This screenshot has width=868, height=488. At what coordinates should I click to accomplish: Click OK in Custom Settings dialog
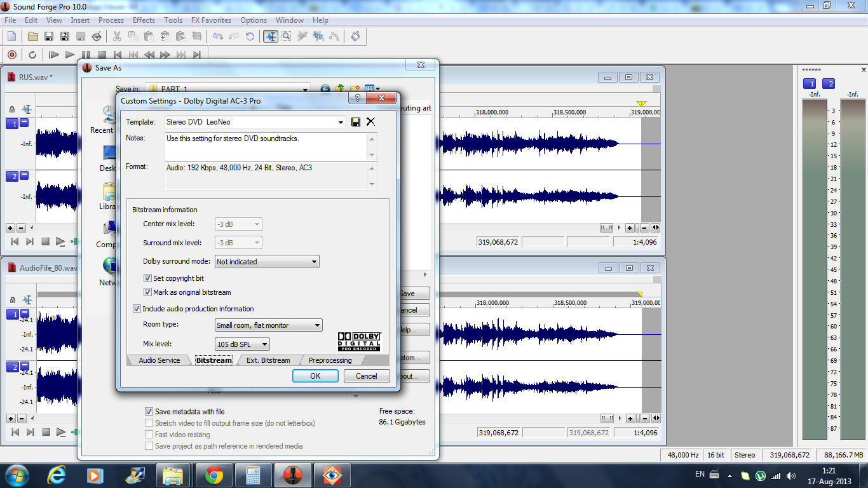pyautogui.click(x=315, y=376)
